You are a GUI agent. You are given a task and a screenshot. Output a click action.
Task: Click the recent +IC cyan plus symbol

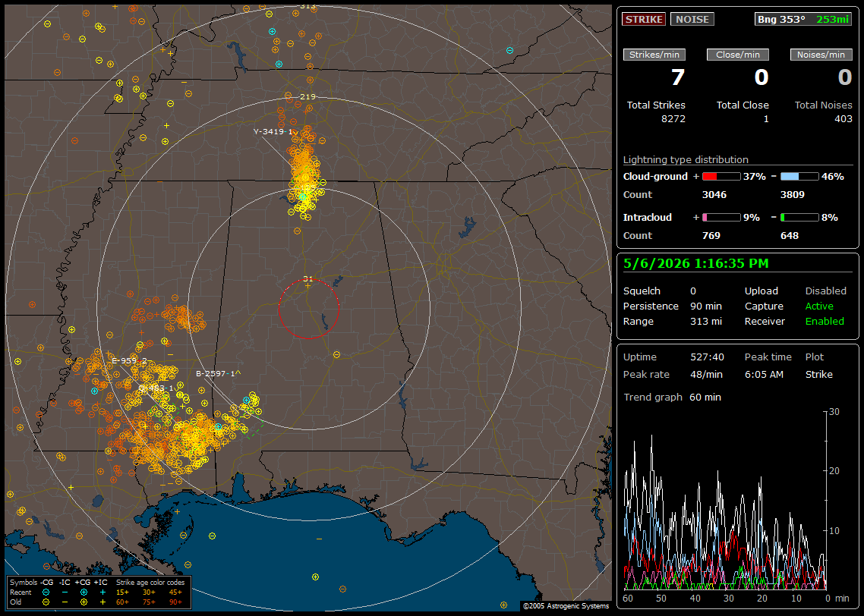coord(102,592)
